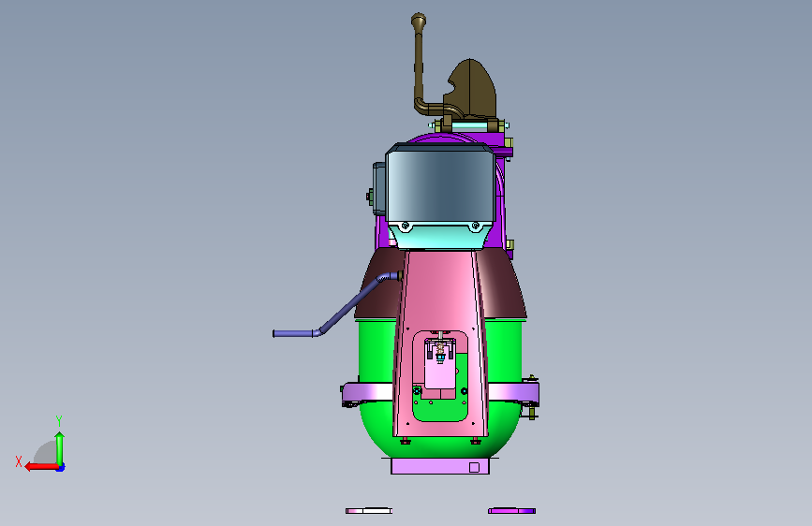Click the red X axis arrow of the triad
Screen dimensions: 812x526
(40, 467)
